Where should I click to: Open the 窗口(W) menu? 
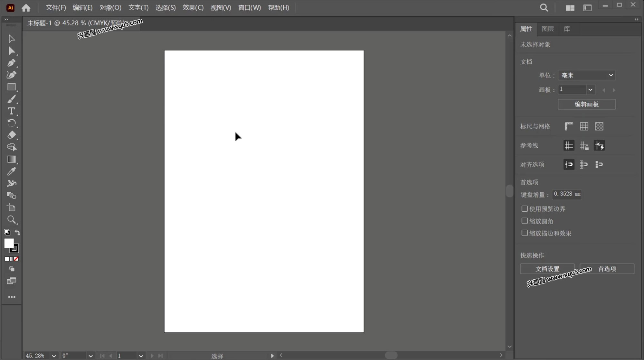click(x=250, y=8)
